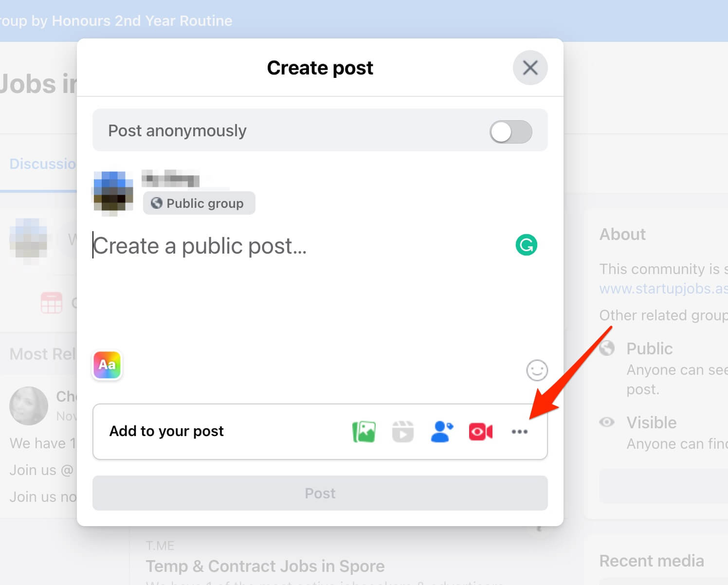
Task: Click the eye icon beside Visible
Action: click(607, 422)
